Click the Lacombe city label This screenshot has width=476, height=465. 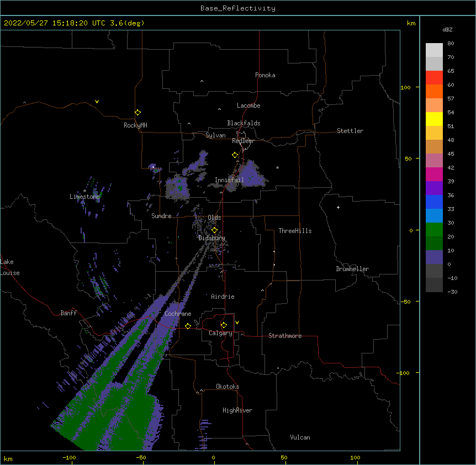coord(248,105)
